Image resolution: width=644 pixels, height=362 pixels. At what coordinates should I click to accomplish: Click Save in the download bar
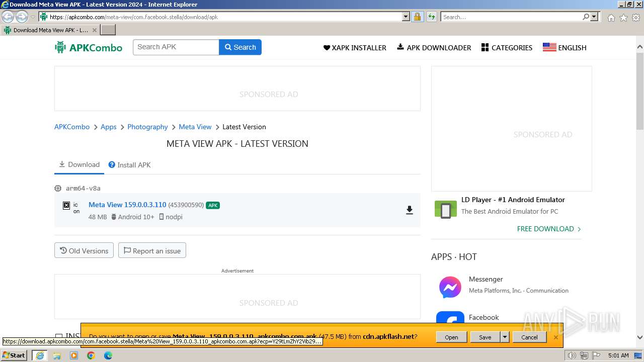click(485, 337)
